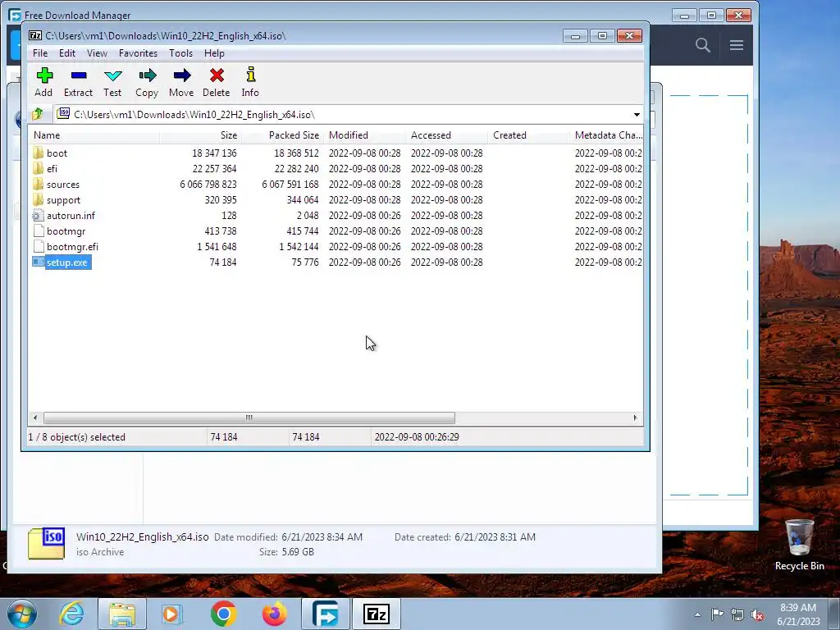Click the horizontal scrollbar thumb in the file list
This screenshot has width=840, height=630.
(x=249, y=418)
